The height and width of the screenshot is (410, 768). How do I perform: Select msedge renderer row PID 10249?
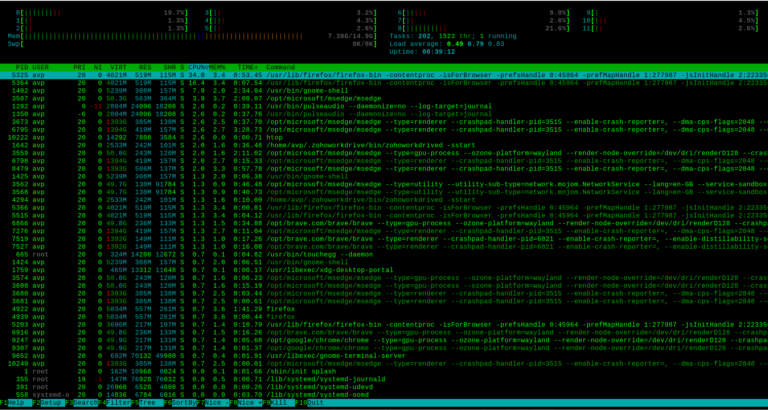[384, 364]
